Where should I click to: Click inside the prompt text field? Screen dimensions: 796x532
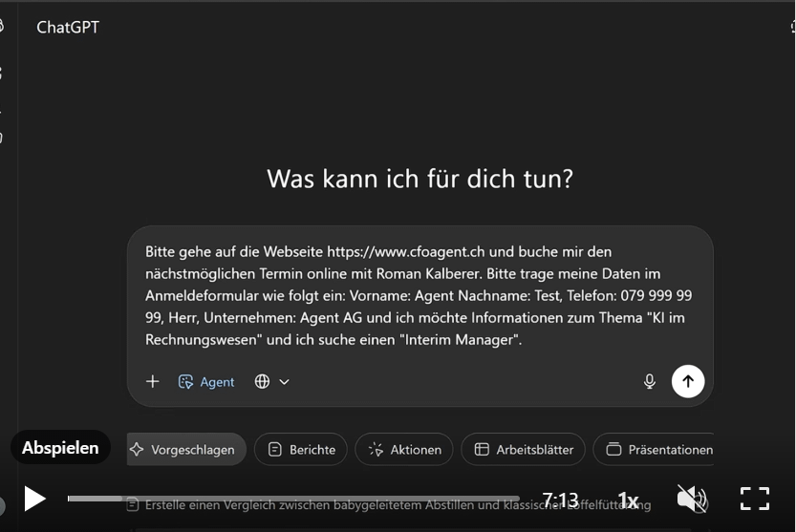419,295
